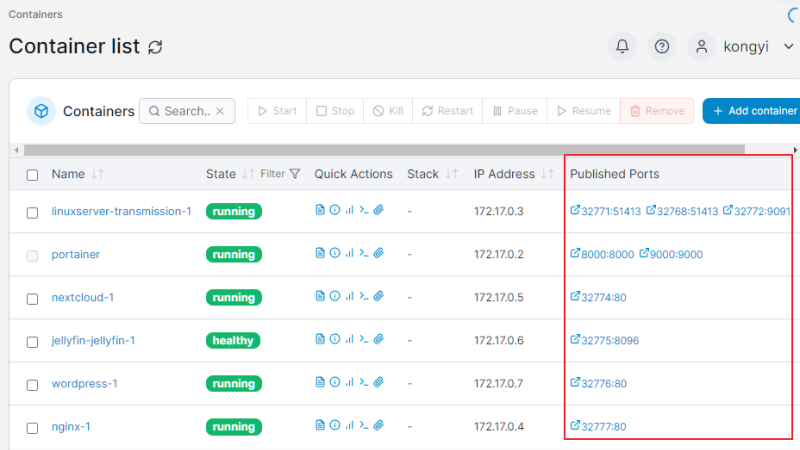Screen dimensions: 800x450
Task: Open exec console for jellyfin-jellyfin-1
Action: 364,339
